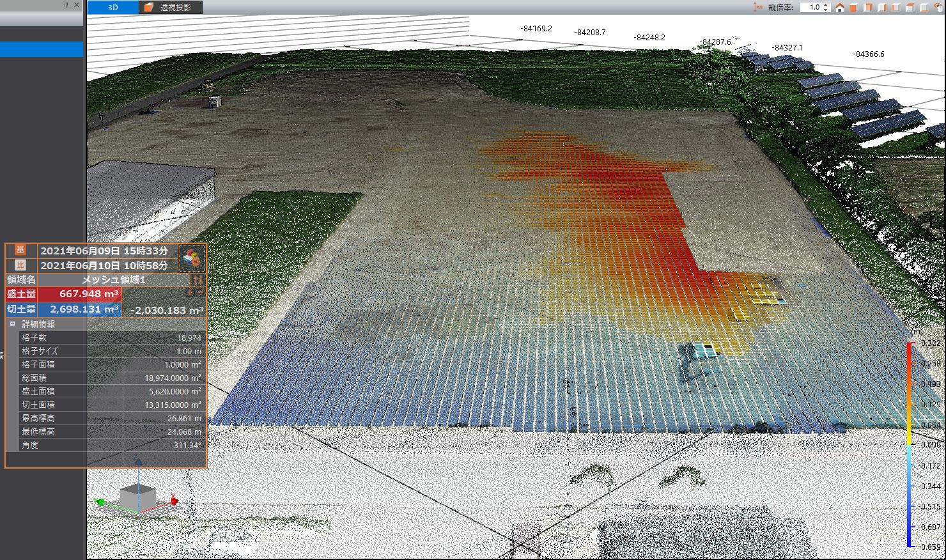946x560 pixels.
Task: Select the last cube view preset icon
Action: click(924, 8)
